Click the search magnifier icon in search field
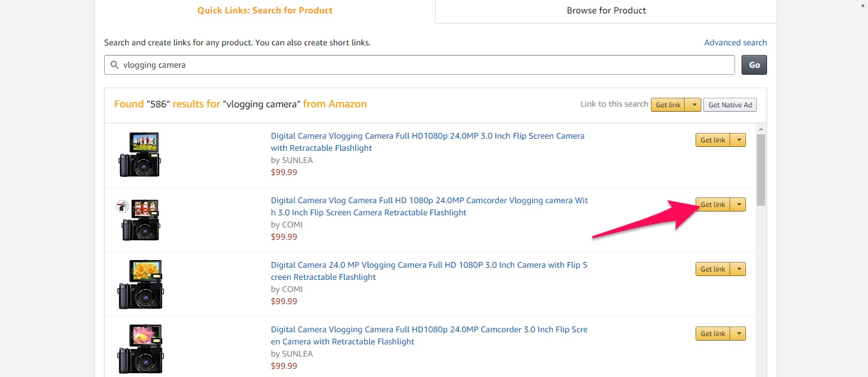 [114, 65]
